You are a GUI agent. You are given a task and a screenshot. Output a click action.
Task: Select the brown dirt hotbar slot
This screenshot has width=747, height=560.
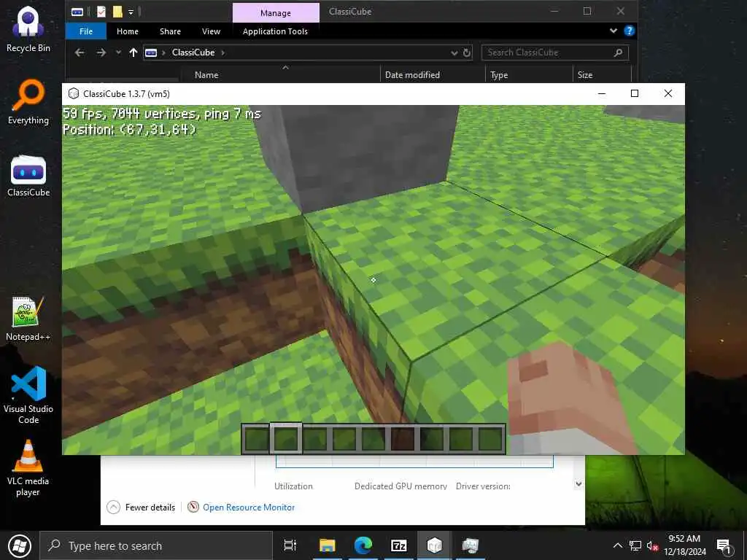[x=403, y=438]
